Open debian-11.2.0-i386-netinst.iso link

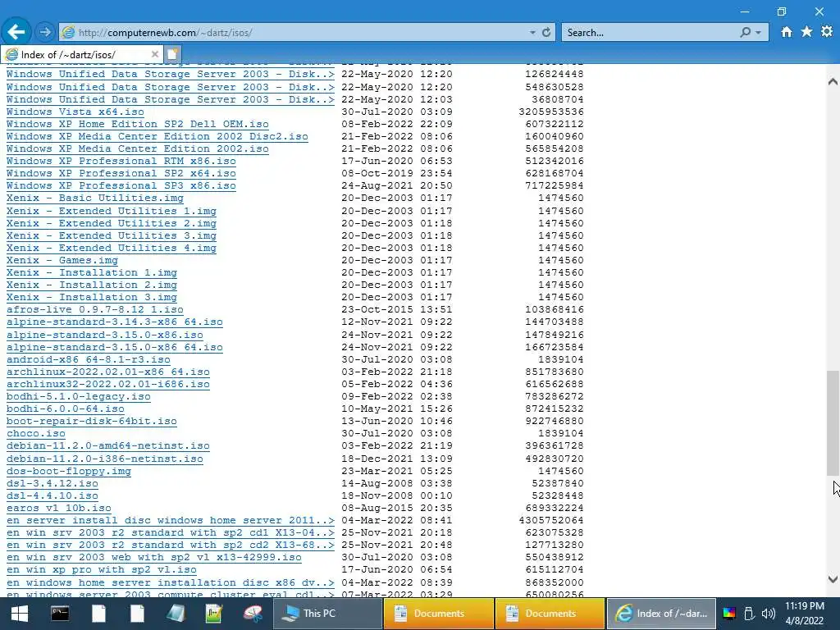click(x=105, y=459)
